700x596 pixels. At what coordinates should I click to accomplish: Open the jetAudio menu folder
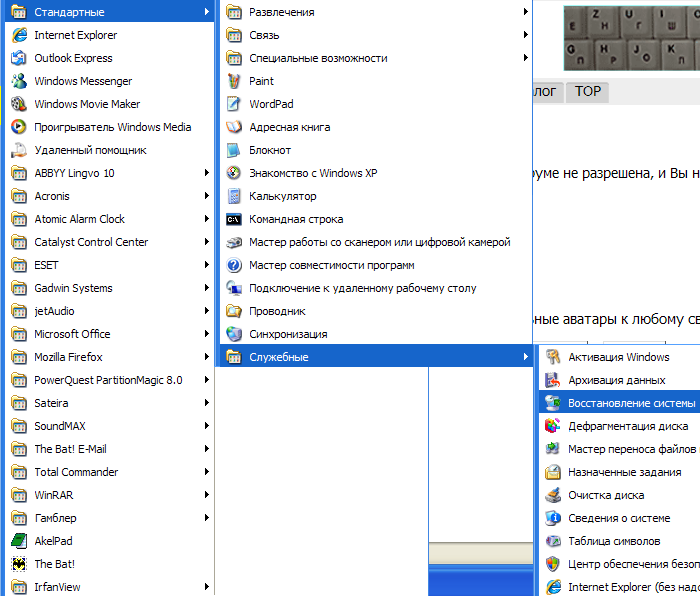(x=109, y=311)
